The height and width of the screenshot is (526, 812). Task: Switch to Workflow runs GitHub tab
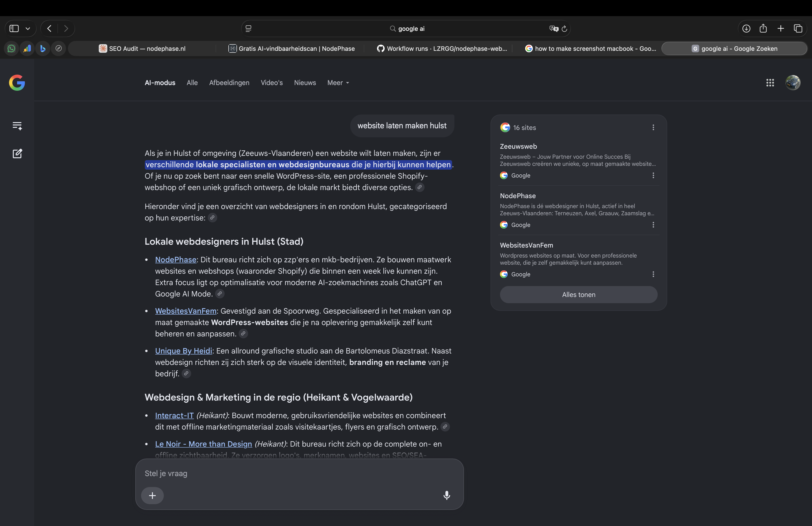tap(441, 48)
